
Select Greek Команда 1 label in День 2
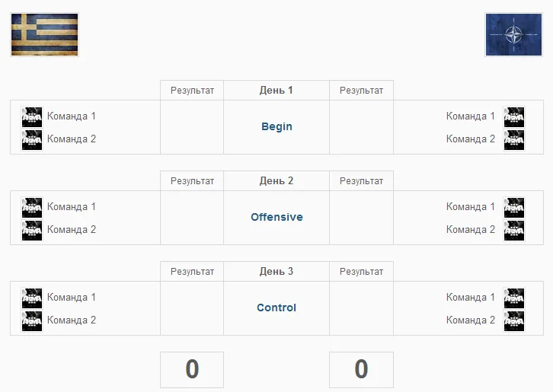pos(72,206)
